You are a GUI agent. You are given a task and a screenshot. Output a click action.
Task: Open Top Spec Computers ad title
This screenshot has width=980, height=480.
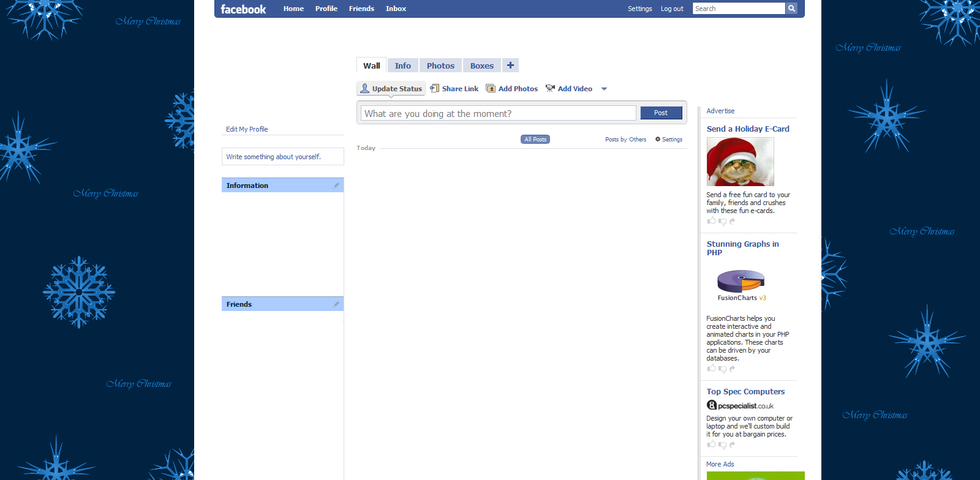coord(745,392)
